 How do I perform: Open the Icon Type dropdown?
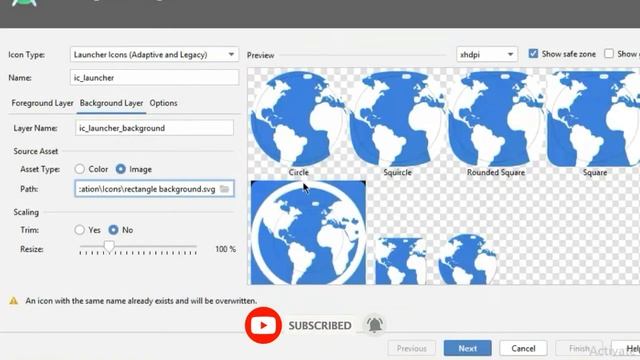coord(154,54)
